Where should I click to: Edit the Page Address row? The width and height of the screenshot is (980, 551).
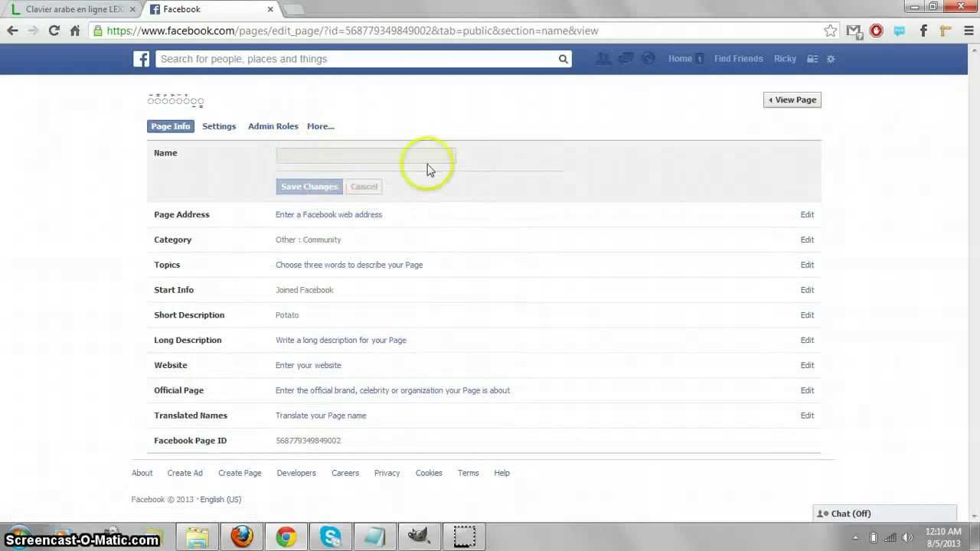(x=807, y=214)
